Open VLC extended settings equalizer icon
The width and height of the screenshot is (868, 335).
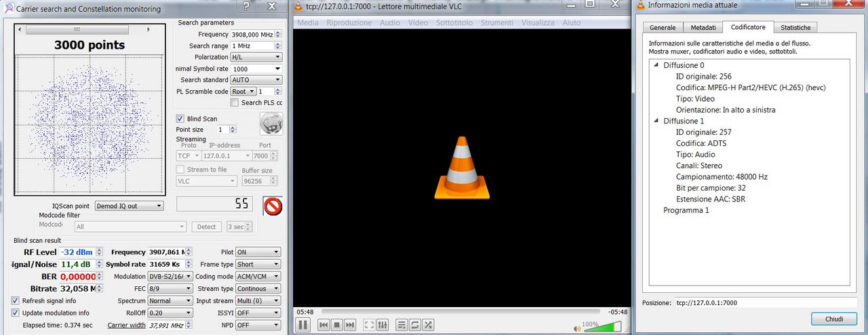(382, 326)
